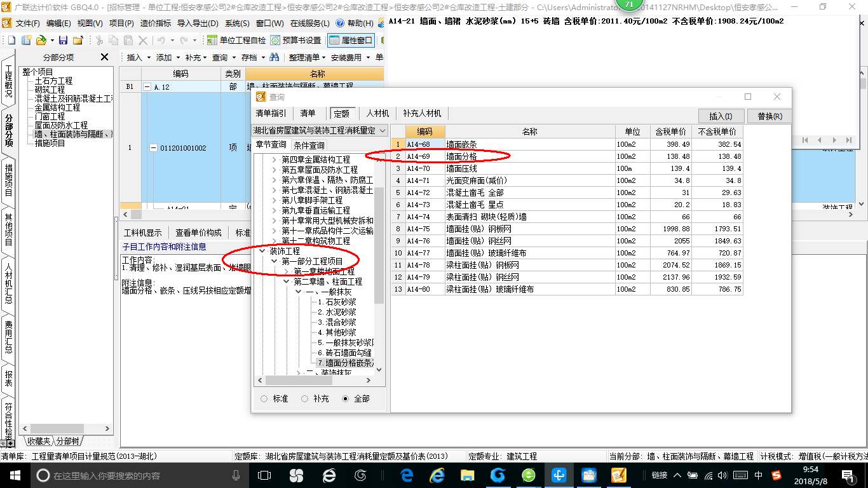Click the grey X delete toolbar icon

[x=142, y=40]
